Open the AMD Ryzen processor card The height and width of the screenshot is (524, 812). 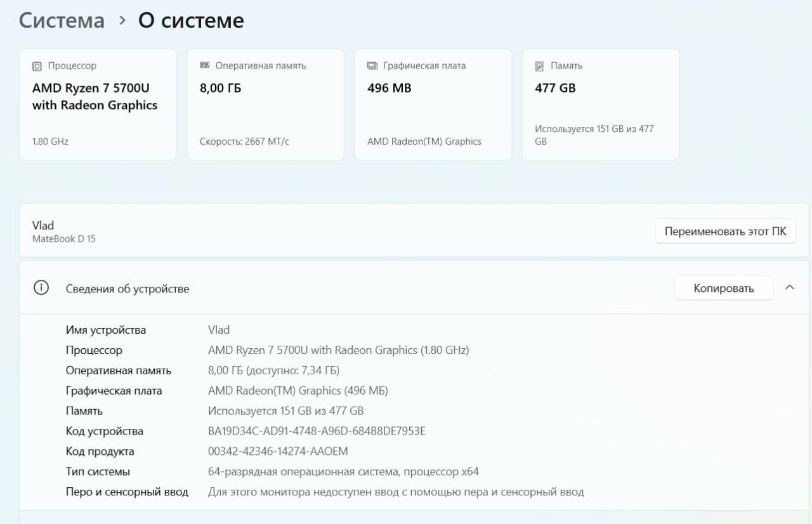point(98,104)
